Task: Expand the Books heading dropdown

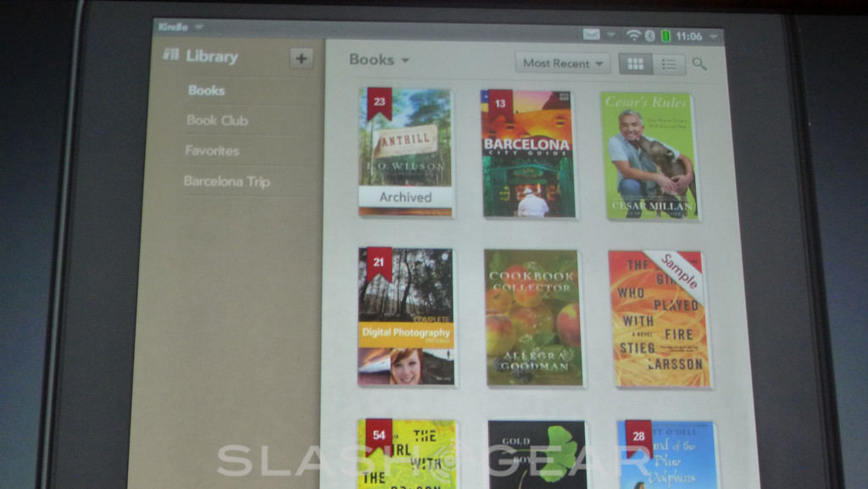Action: tap(379, 60)
